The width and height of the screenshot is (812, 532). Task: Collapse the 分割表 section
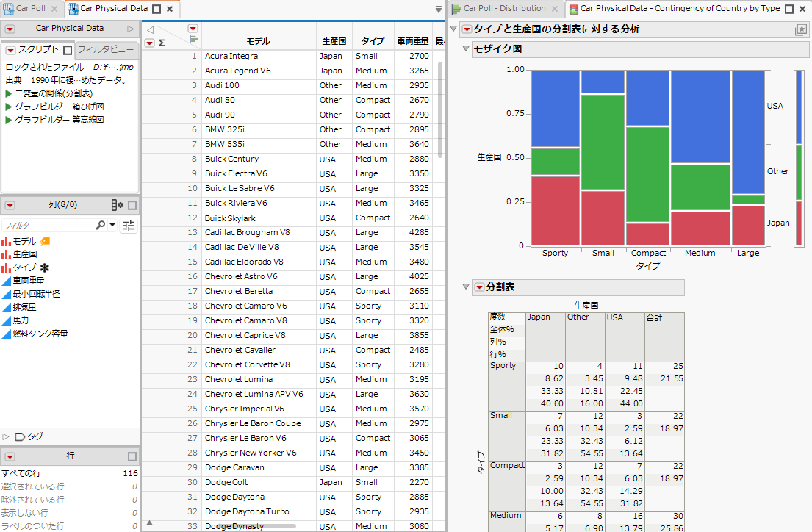coord(466,287)
